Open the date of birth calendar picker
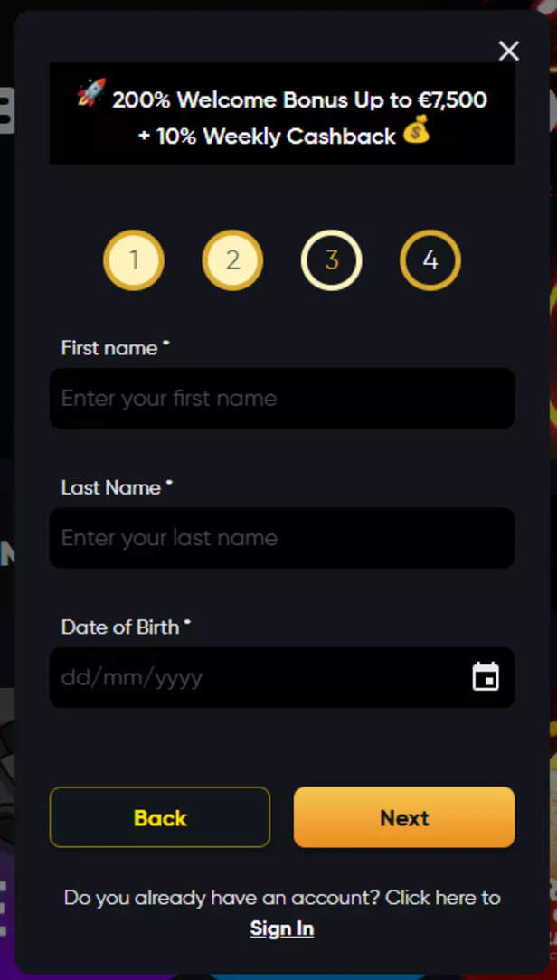This screenshot has height=980, width=557. pyautogui.click(x=486, y=677)
